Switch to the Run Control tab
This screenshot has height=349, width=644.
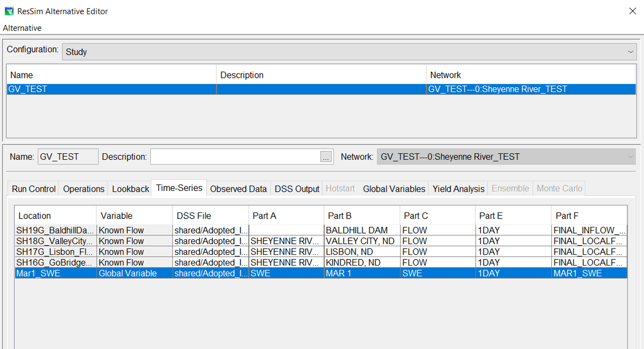33,189
